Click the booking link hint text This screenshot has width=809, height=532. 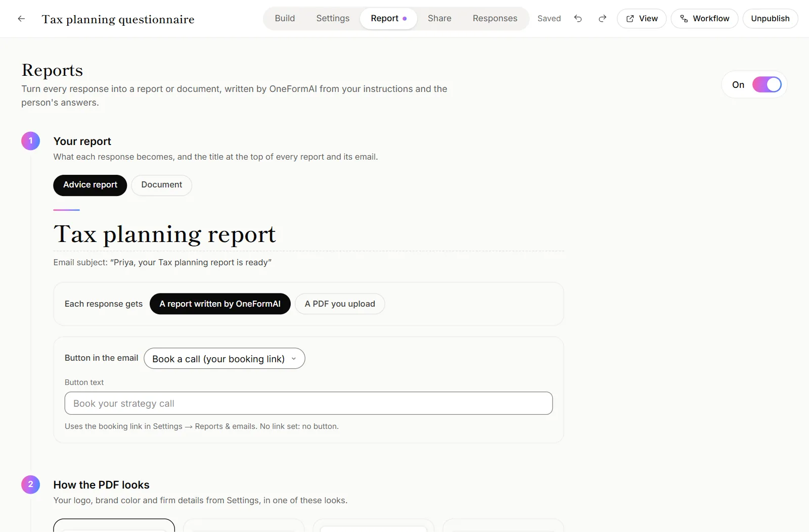pos(202,426)
